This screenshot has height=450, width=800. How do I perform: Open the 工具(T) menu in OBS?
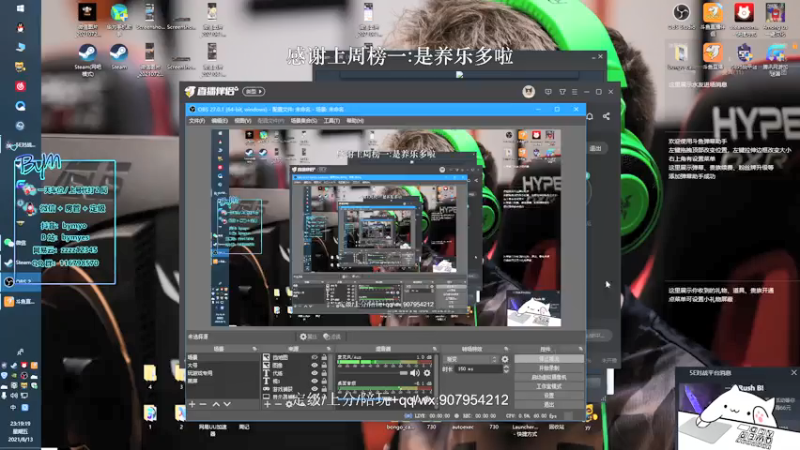332,121
